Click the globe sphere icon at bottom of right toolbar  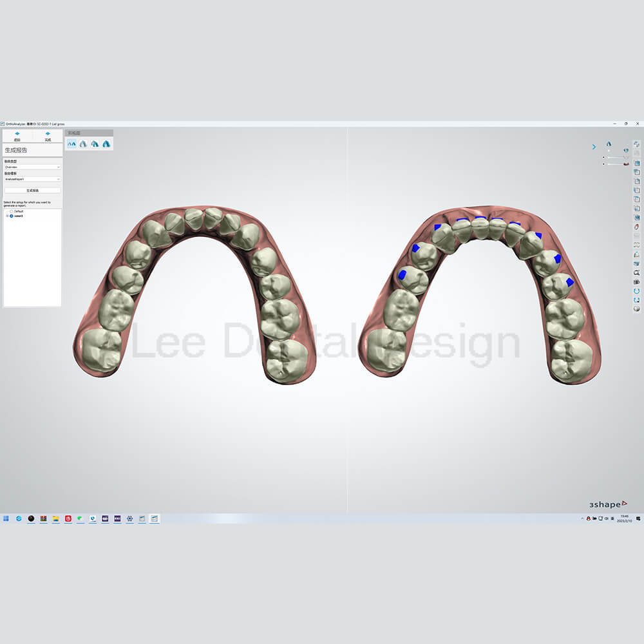tap(637, 308)
